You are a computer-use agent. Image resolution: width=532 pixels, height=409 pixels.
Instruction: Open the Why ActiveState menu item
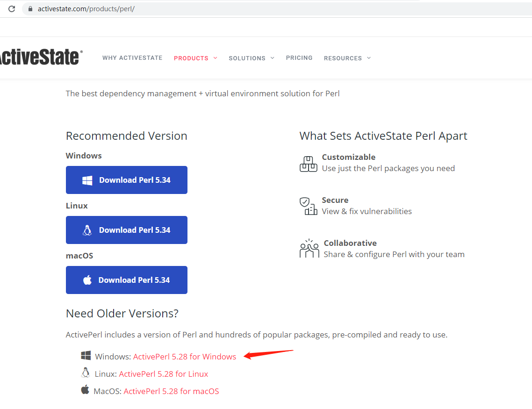tap(132, 58)
